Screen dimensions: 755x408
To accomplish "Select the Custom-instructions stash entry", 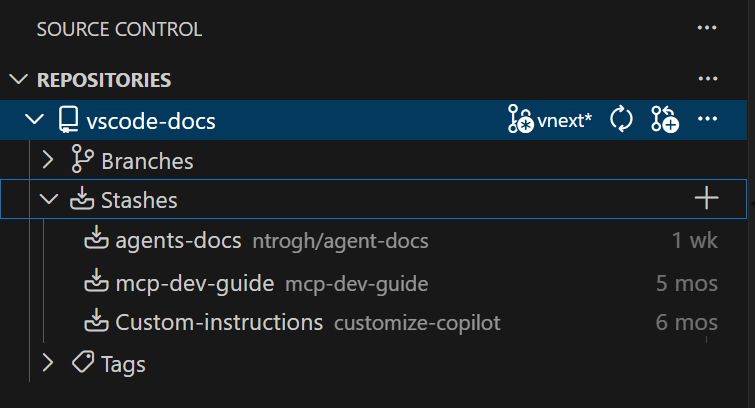I will point(219,322).
